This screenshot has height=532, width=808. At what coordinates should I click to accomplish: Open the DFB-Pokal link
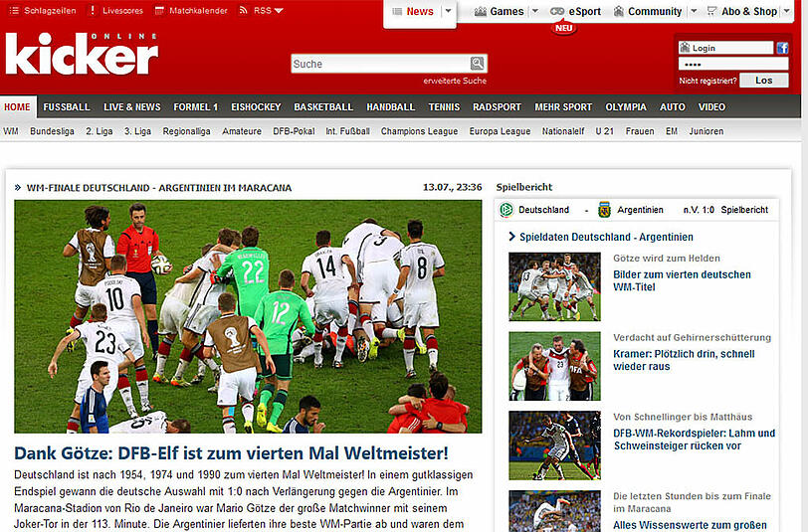click(294, 131)
